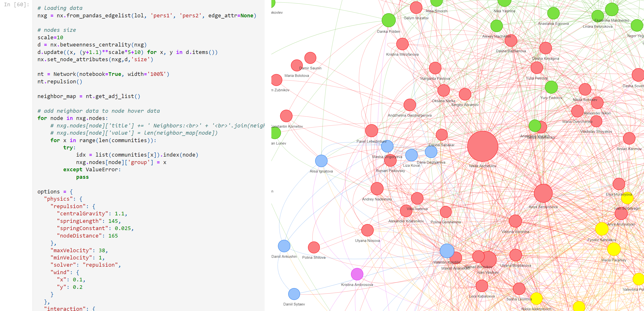Select the red Viktoria Voronina node
The width and height of the screenshot is (644, 311).
pyautogui.click(x=515, y=221)
